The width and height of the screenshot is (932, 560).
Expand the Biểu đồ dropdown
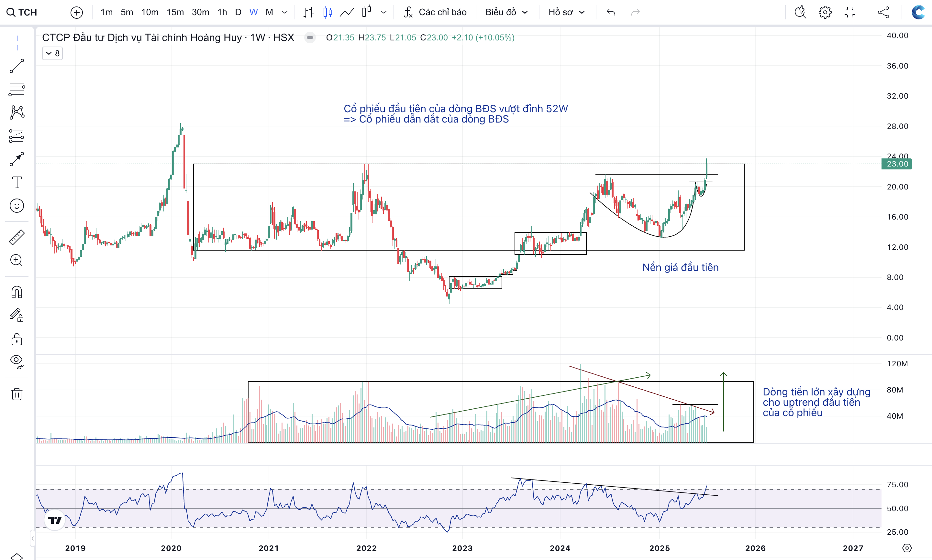[x=506, y=13]
